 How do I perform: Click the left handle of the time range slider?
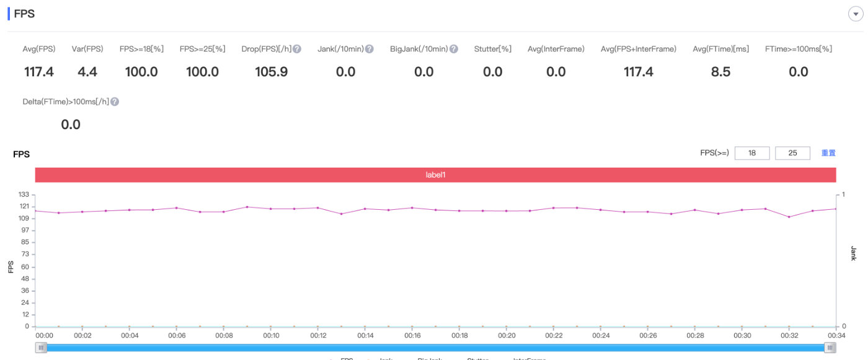pos(42,348)
